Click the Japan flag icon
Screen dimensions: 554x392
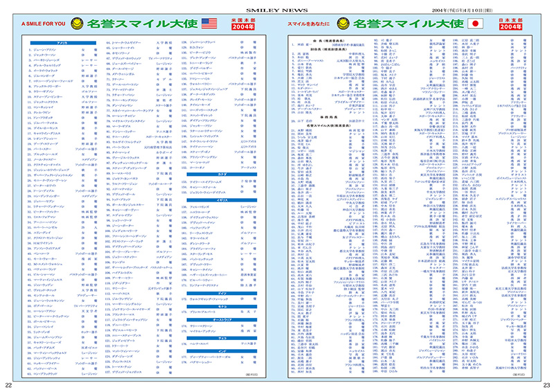[475, 24]
